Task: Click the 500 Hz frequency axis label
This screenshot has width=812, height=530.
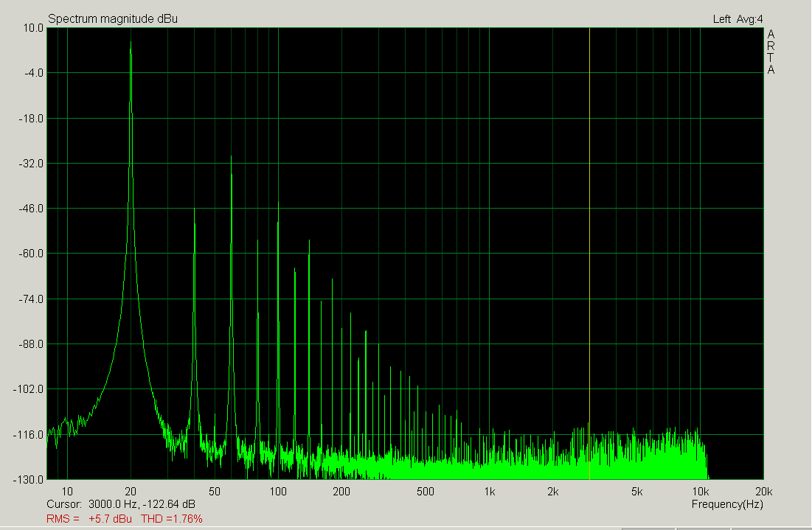Action: click(426, 492)
